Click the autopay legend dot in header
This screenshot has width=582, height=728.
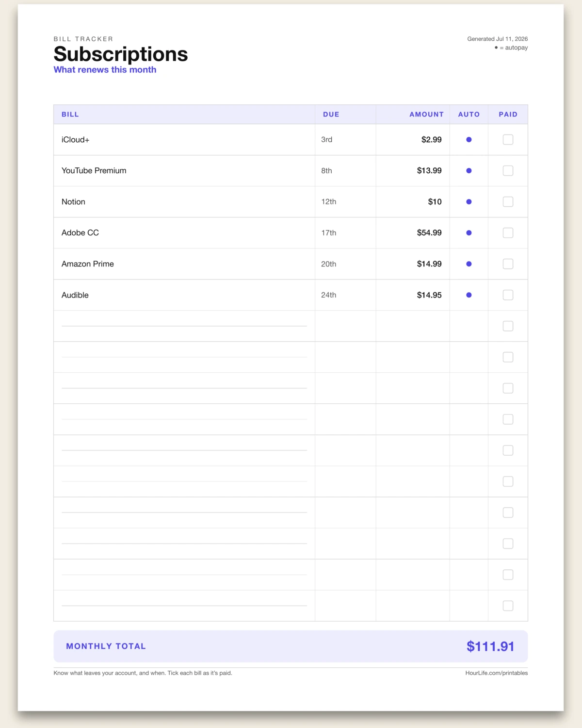496,48
